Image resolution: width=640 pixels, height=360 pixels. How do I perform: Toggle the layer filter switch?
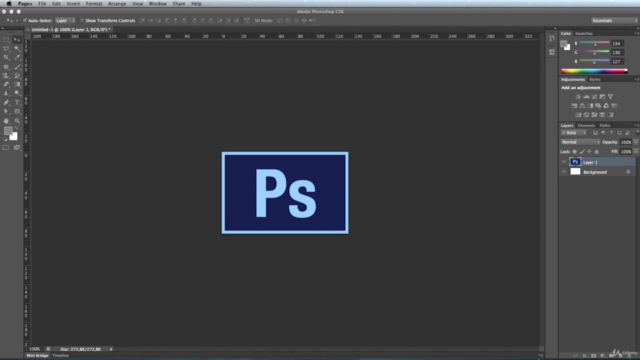pos(637,133)
